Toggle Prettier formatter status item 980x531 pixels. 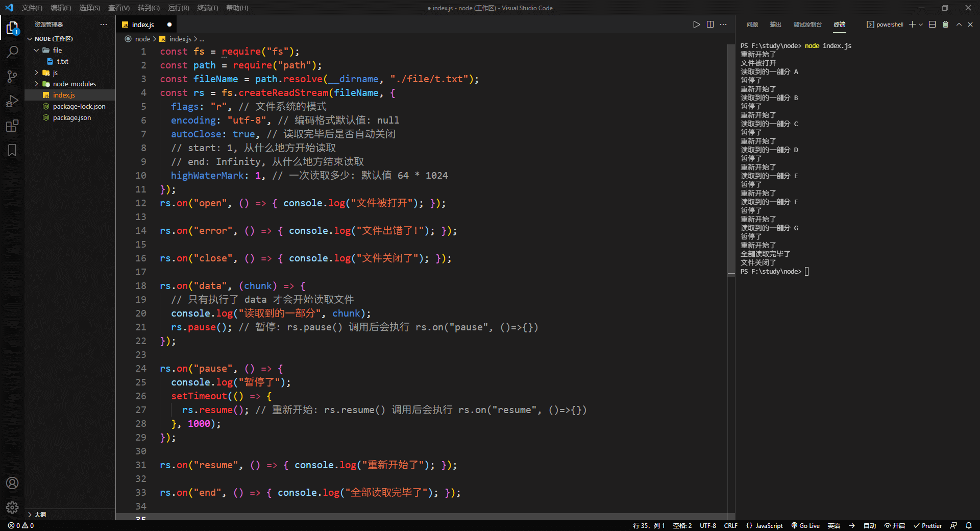927,525
